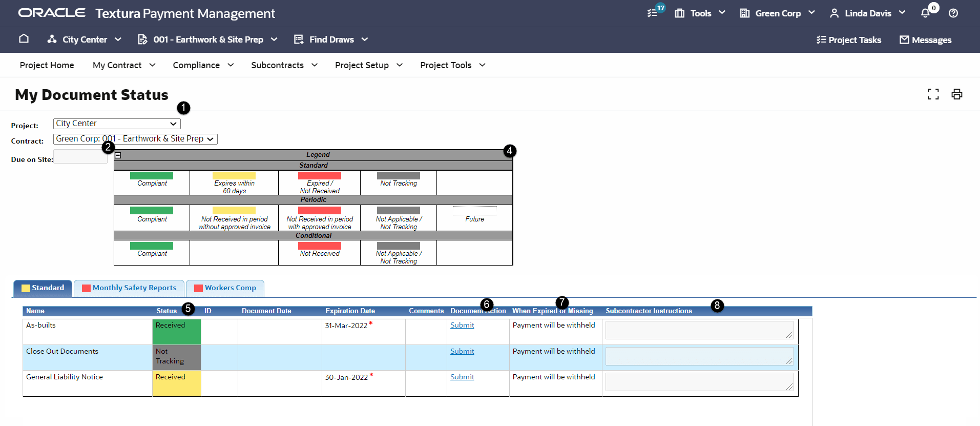Screen dimensions: 980x426
Task: Open the notifications bell
Action: coord(925,13)
